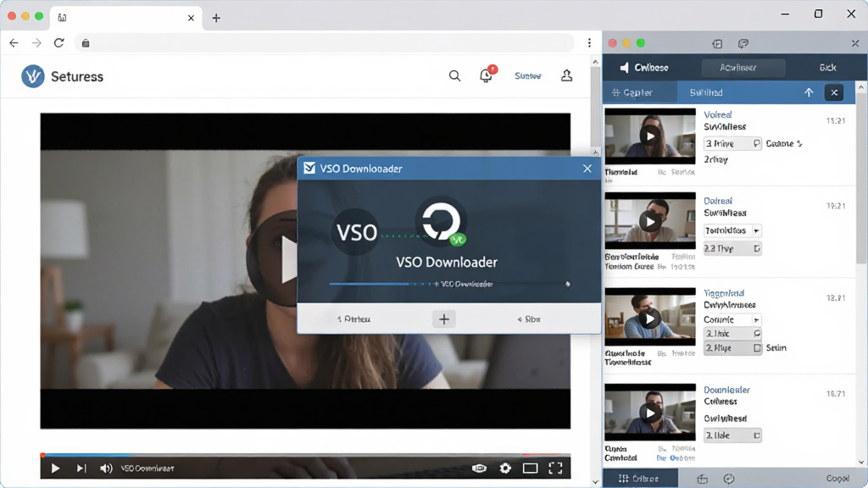
Task: Toggle checkbox in the '2 Miye' field
Action: point(757,347)
